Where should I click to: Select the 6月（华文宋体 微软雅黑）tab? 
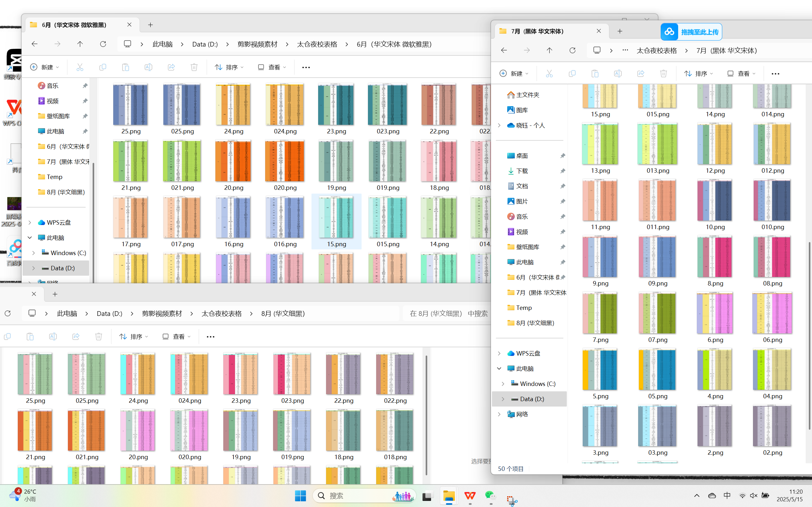(x=74, y=25)
